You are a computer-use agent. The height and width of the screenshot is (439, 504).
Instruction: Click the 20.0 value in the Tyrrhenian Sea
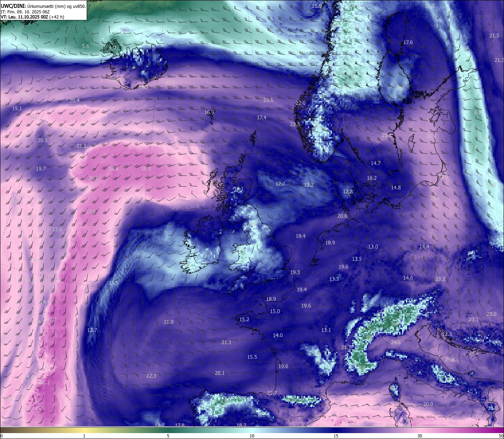pyautogui.click(x=428, y=404)
